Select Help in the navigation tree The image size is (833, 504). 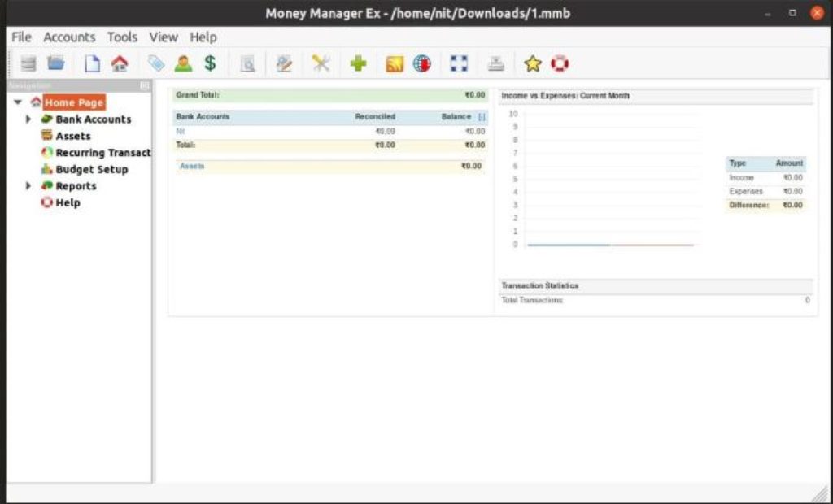pyautogui.click(x=68, y=202)
